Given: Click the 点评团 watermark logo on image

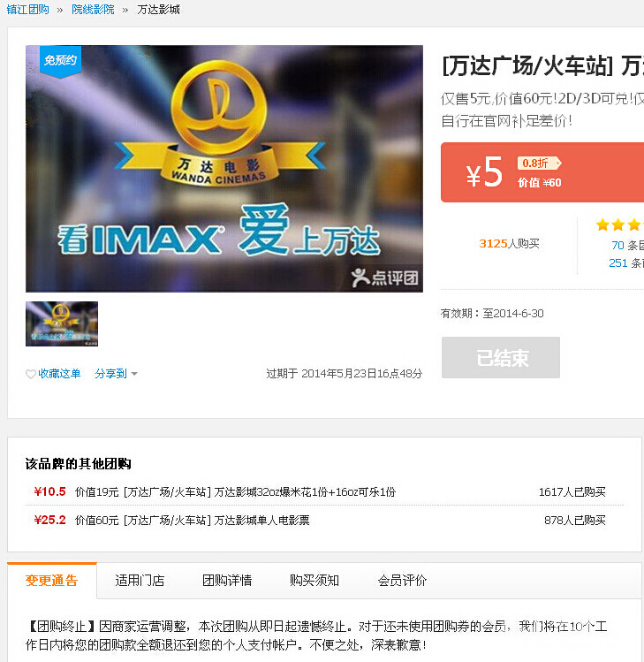Looking at the screenshot, I should click(384, 278).
